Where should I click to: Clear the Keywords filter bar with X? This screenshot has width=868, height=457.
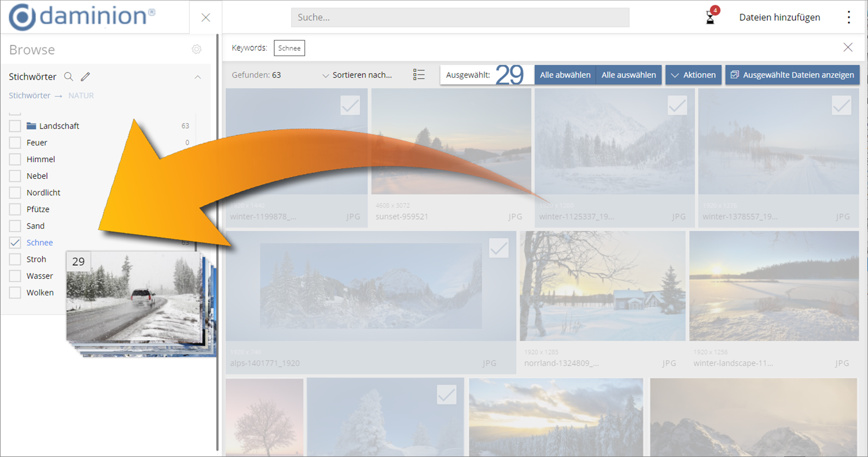pos(848,47)
